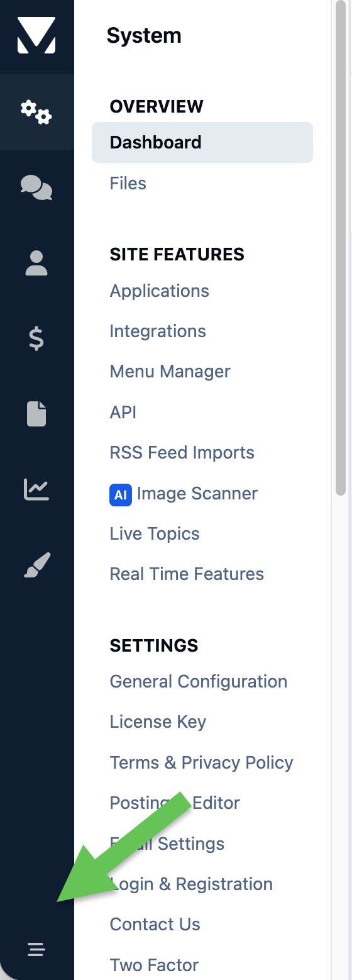Go to Applications link

[159, 291]
